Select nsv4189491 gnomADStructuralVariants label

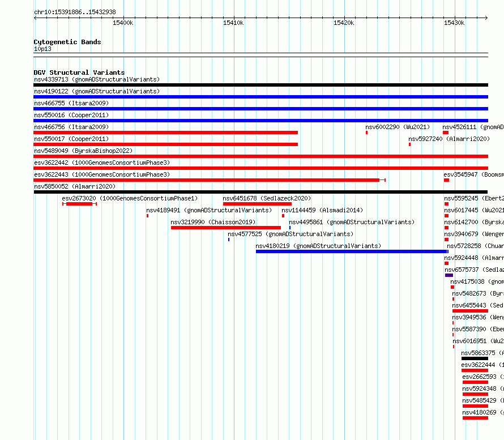coord(209,210)
